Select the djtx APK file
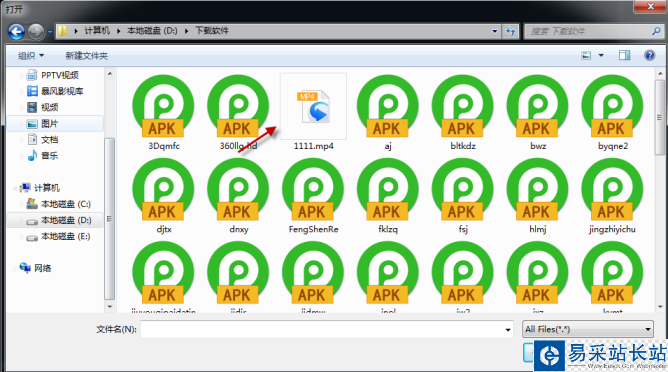Screen dimensions: 668x372 (164, 196)
